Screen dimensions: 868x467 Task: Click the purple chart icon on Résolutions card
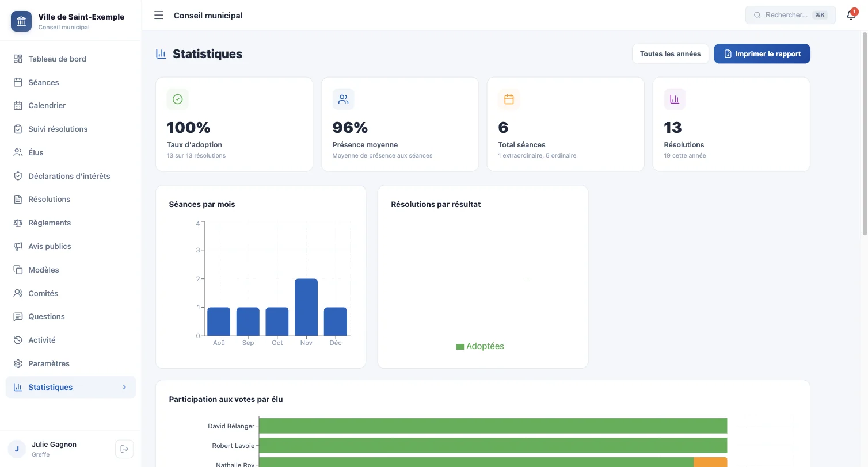[x=675, y=99]
